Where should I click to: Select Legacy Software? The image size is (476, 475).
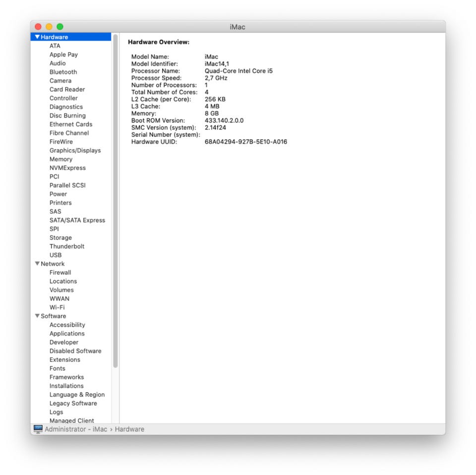(x=73, y=404)
